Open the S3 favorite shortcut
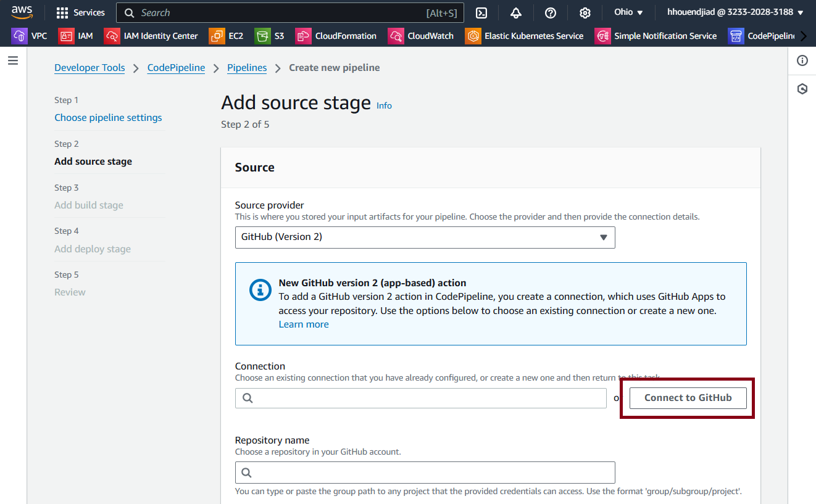Image resolution: width=816 pixels, height=504 pixels. point(270,36)
